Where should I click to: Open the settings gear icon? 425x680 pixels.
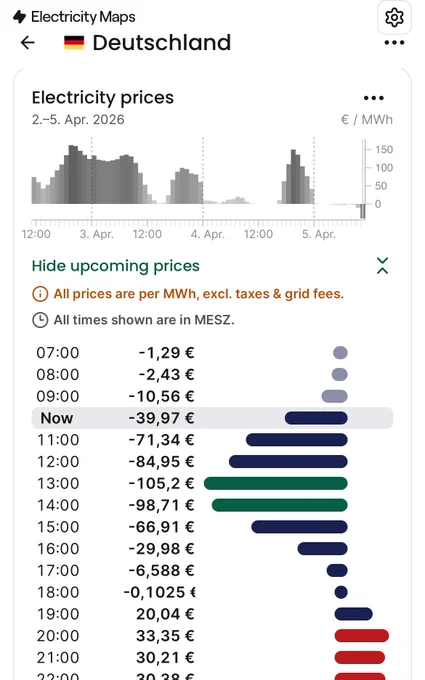394,17
